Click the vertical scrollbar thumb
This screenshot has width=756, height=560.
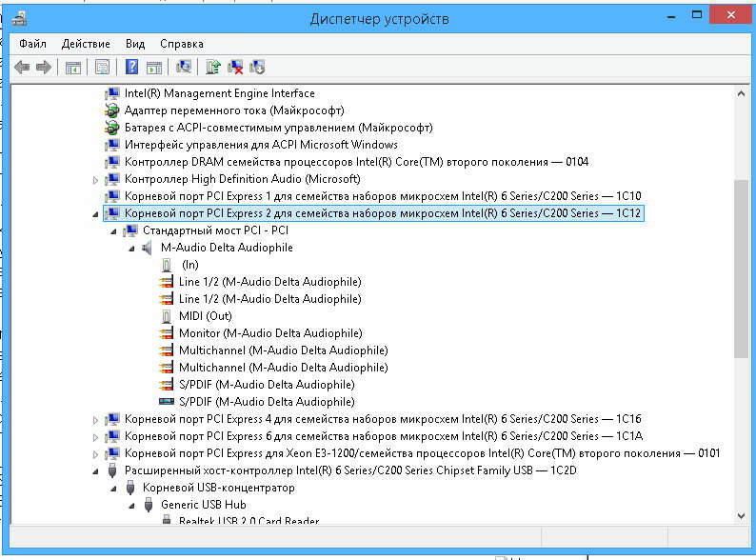pyautogui.click(x=741, y=269)
